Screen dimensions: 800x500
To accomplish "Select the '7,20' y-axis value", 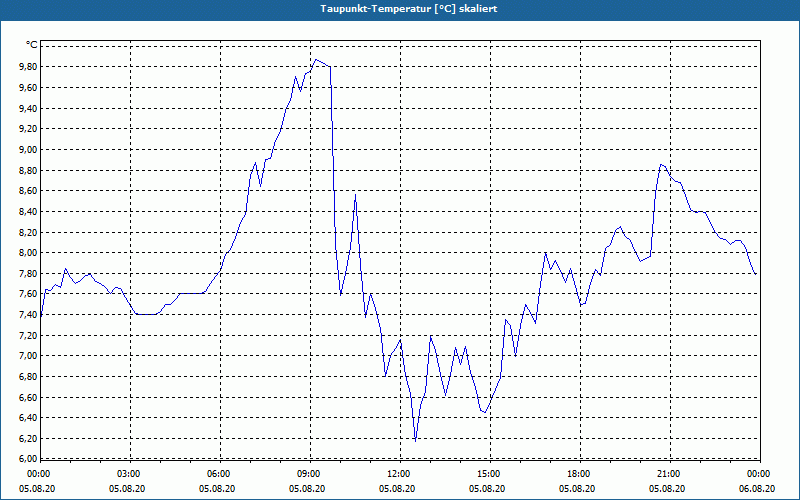I will click(29, 335).
